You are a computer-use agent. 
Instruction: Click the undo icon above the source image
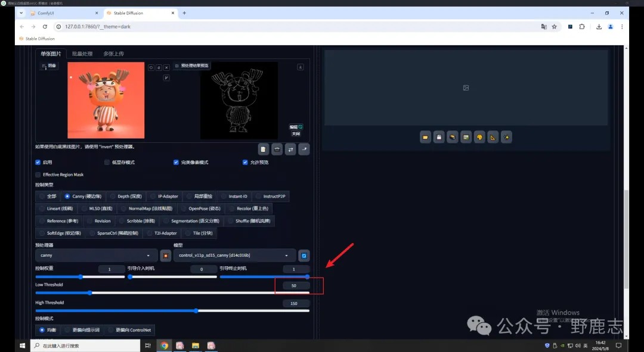pyautogui.click(x=151, y=67)
